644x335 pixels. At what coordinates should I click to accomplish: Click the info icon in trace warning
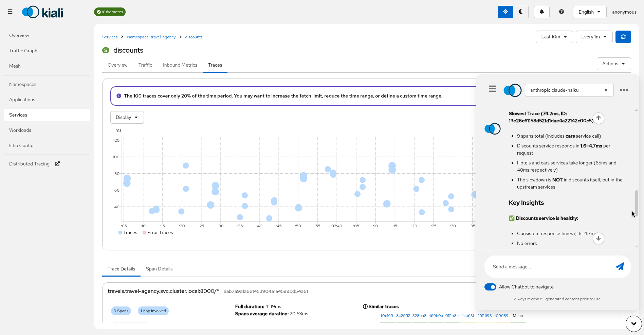click(x=119, y=96)
